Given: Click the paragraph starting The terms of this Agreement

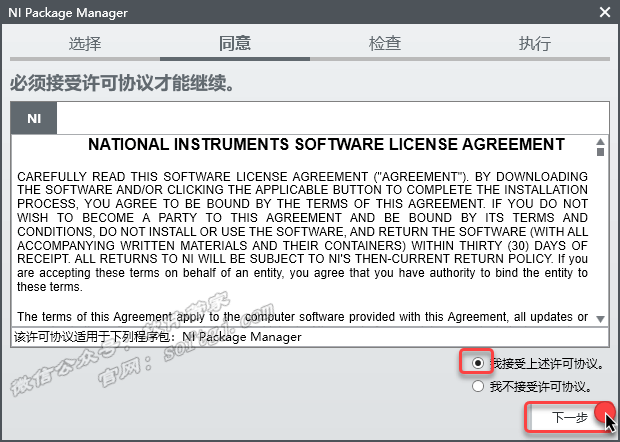Looking at the screenshot, I should [x=302, y=317].
